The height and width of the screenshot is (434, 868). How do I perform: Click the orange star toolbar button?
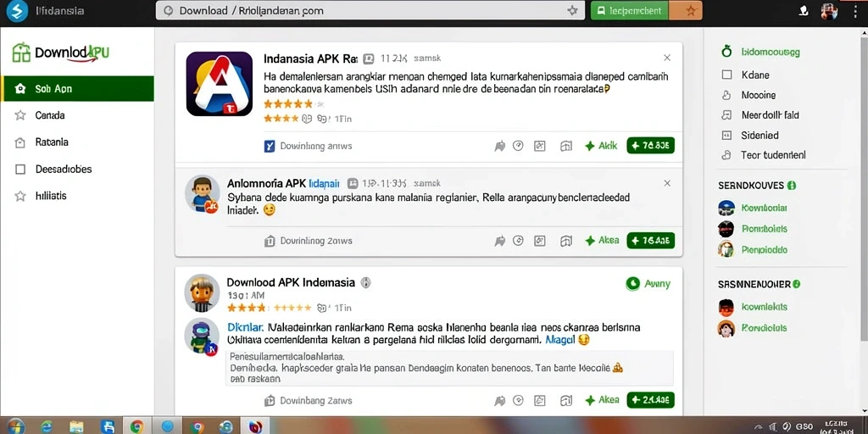click(686, 10)
